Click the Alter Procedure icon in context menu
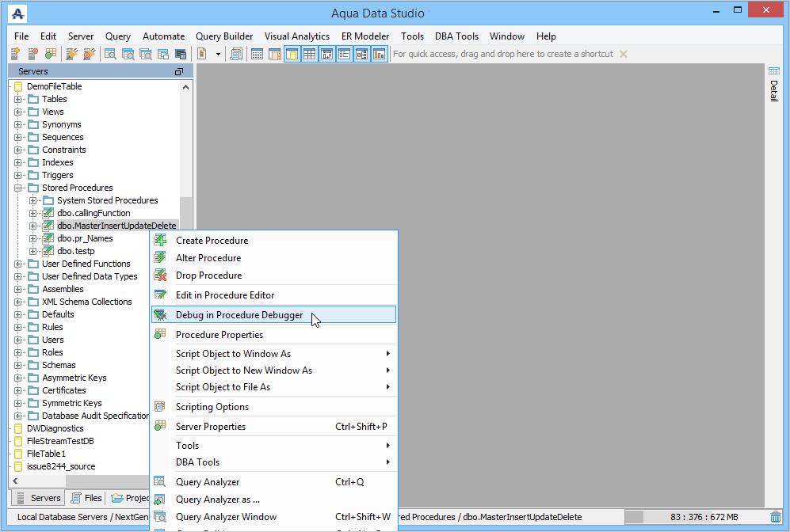 160,258
